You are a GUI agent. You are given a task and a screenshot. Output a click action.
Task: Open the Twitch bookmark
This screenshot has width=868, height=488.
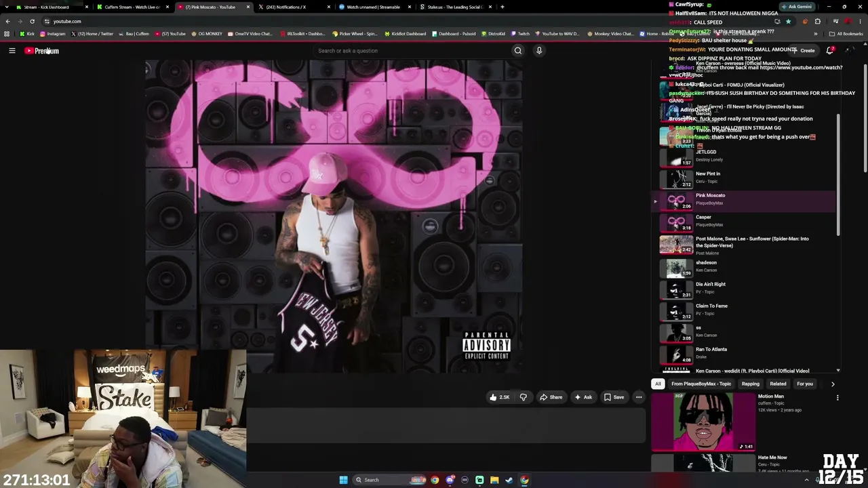click(521, 34)
